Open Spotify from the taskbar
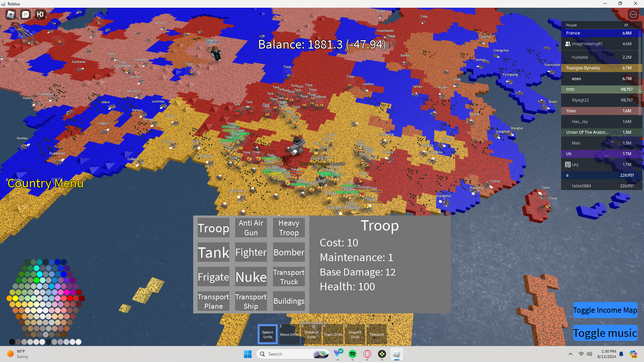644x362 pixels. (352, 354)
